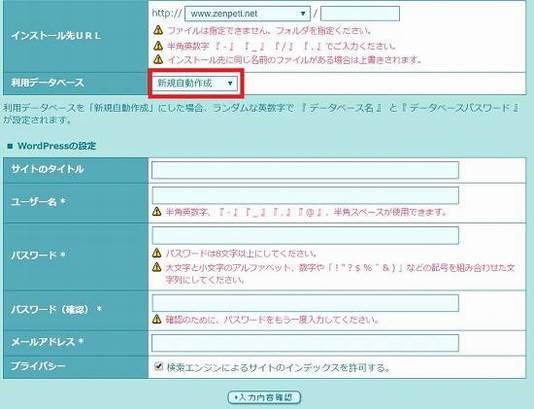The height and width of the screenshot is (409, 534).
Task: Click warning icon beside インストール先 overwrite notice
Action: (x=158, y=60)
